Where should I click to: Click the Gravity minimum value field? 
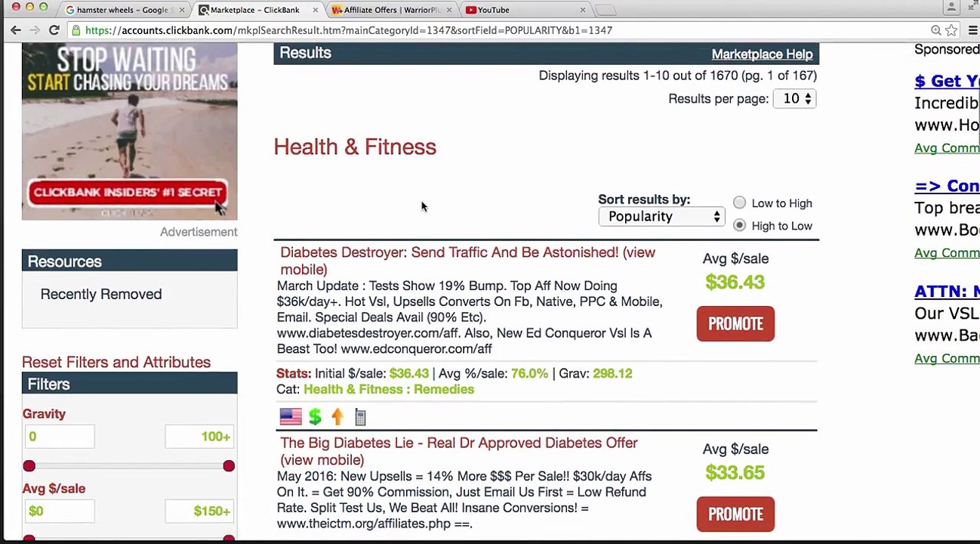click(x=59, y=437)
